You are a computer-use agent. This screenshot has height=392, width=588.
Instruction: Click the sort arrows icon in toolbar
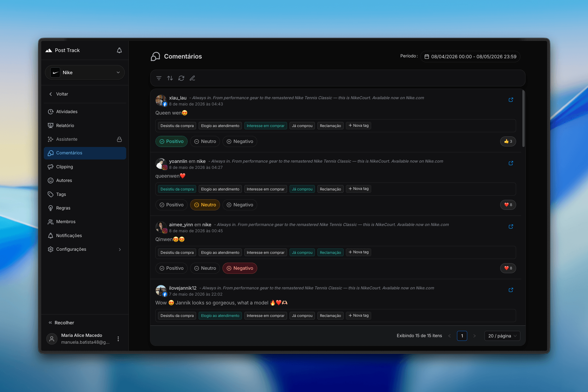pos(170,78)
